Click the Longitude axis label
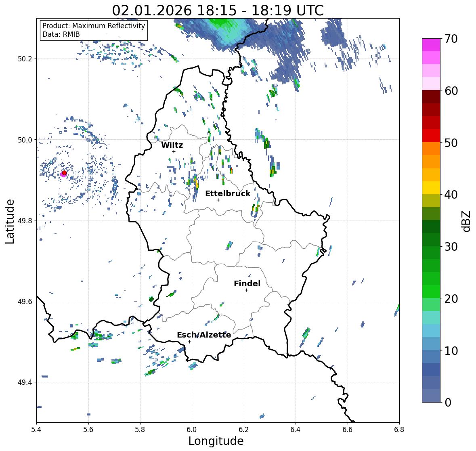 [x=216, y=441]
